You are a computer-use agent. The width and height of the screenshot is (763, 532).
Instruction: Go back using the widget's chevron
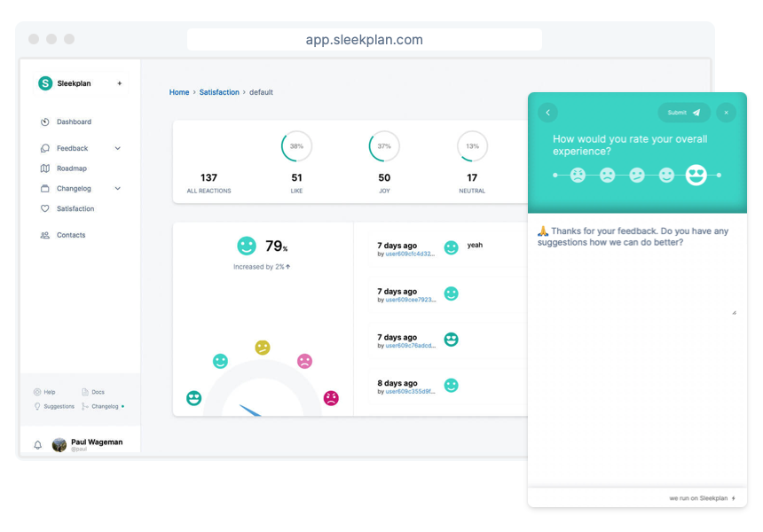[x=547, y=113]
